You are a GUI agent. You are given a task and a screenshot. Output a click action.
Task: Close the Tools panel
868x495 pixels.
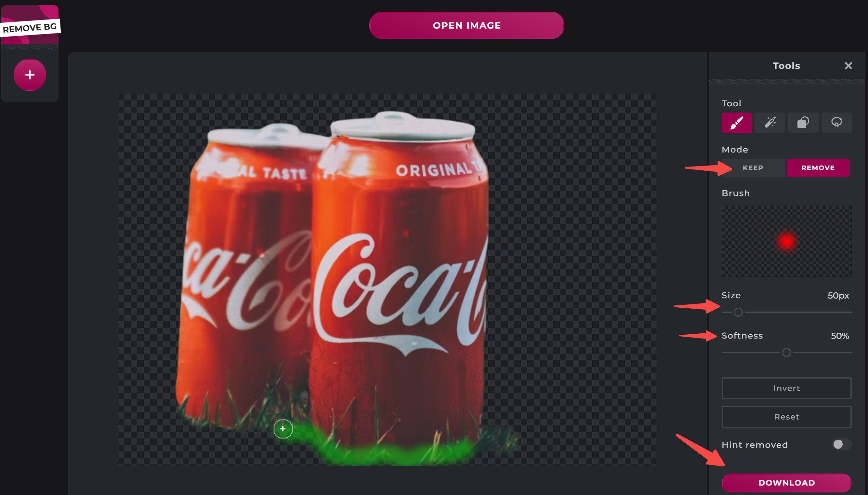[x=848, y=66]
